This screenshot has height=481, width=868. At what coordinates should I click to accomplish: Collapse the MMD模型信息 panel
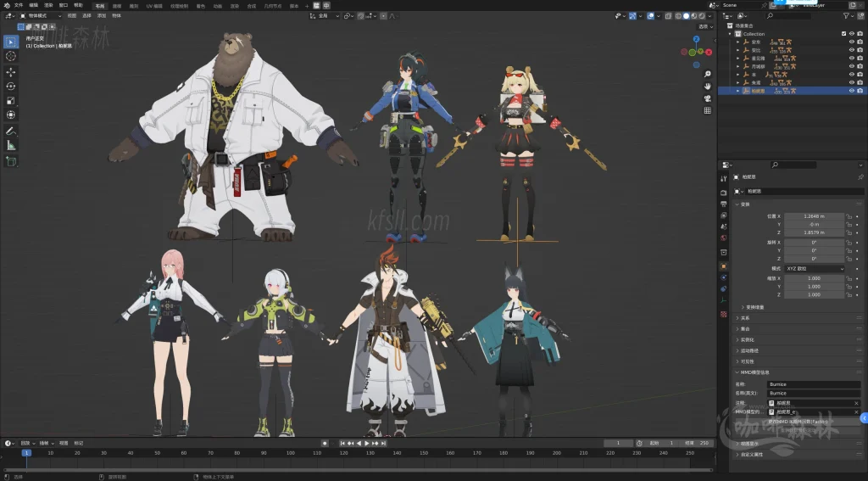pos(754,372)
